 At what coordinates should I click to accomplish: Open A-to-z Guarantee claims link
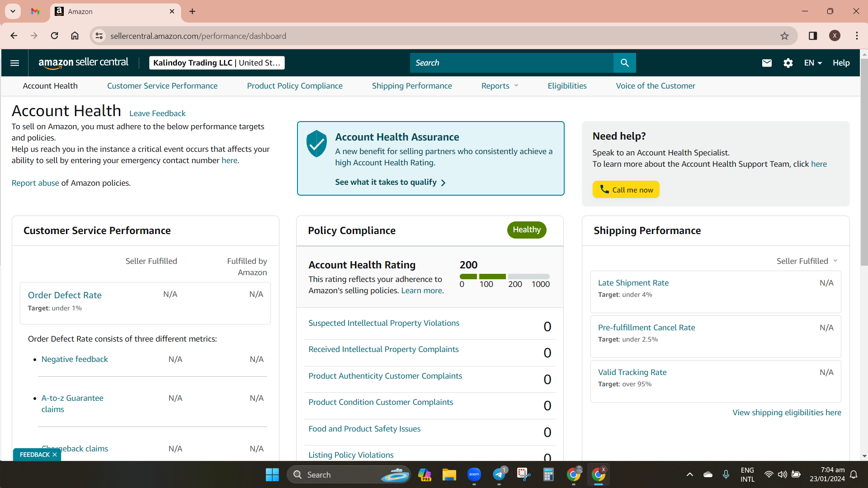[x=72, y=404]
